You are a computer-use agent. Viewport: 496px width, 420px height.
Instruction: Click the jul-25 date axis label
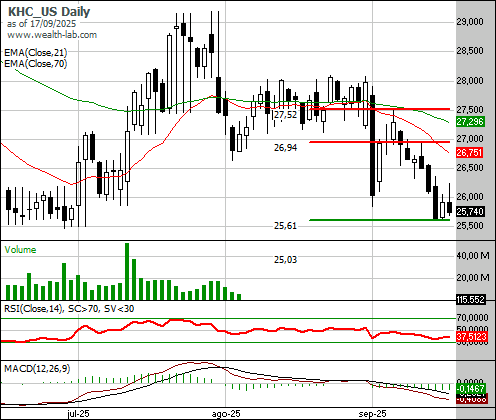pyautogui.click(x=78, y=414)
